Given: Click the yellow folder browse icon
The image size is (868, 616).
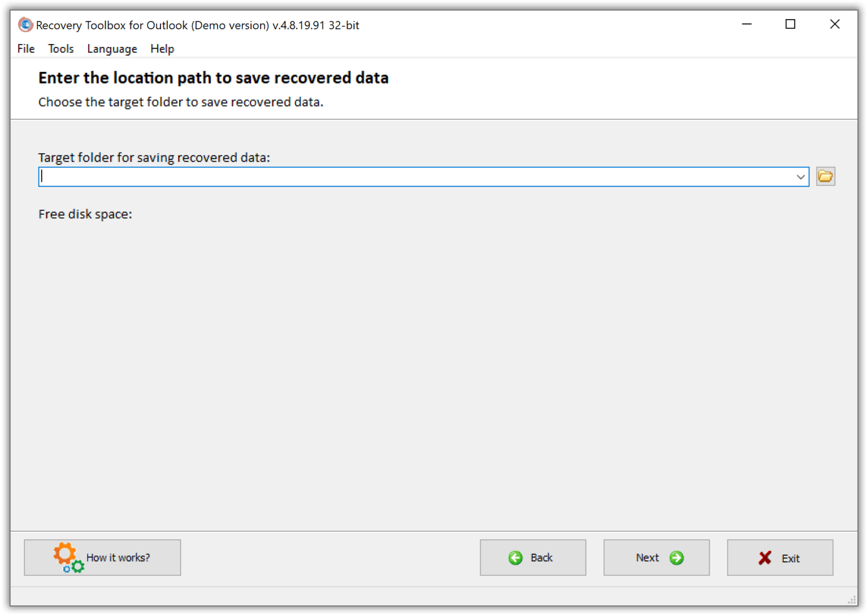Looking at the screenshot, I should click(x=826, y=176).
